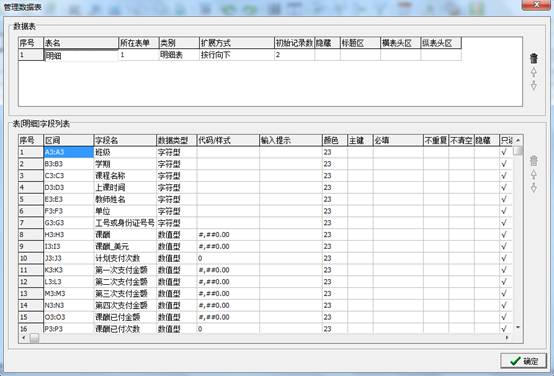The image size is (554, 376).
Task: Select 字符型 data type for 班级 row
Action: (176, 152)
